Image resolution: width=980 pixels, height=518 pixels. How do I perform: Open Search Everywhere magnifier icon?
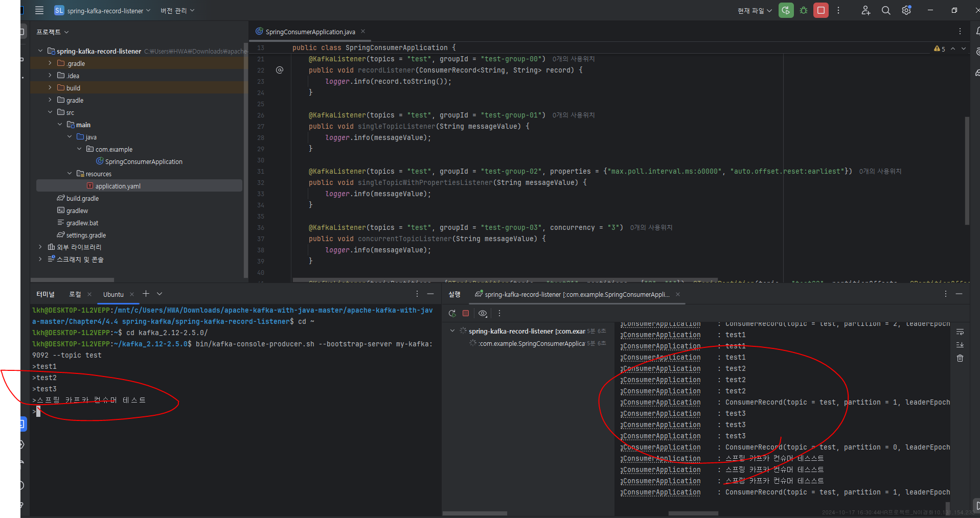[x=886, y=10]
